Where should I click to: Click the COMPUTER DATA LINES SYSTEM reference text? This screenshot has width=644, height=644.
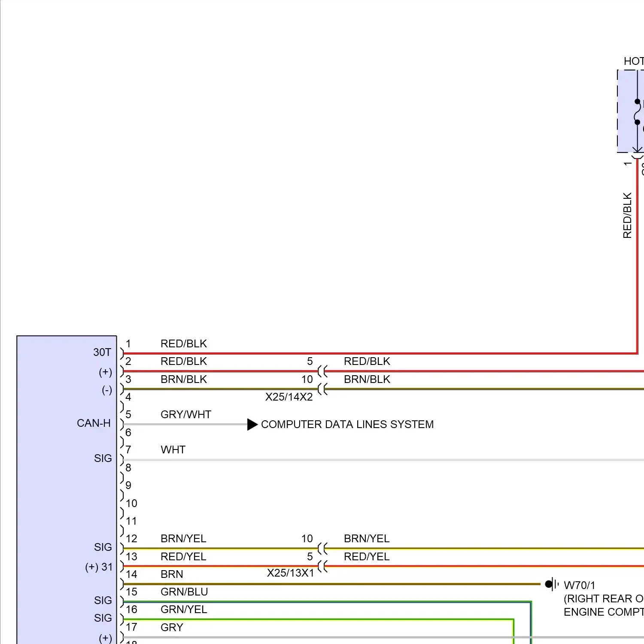[347, 425]
